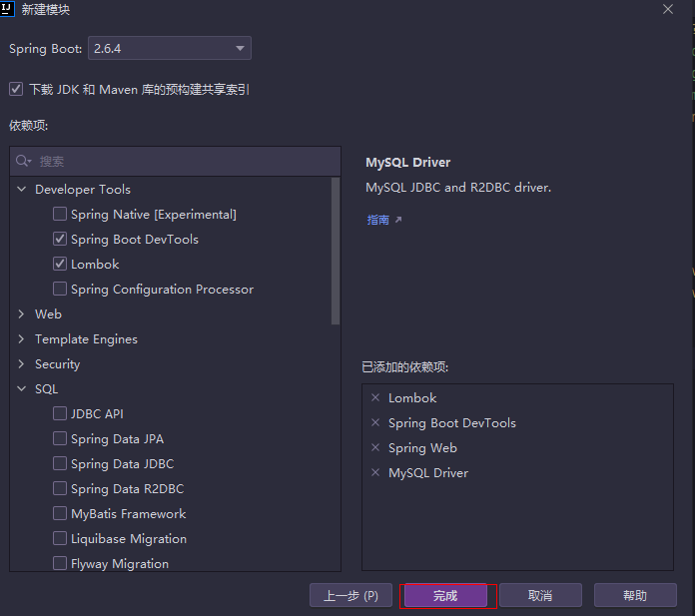The image size is (695, 616).
Task: Check the Flyway Migration dependency
Action: [x=60, y=563]
